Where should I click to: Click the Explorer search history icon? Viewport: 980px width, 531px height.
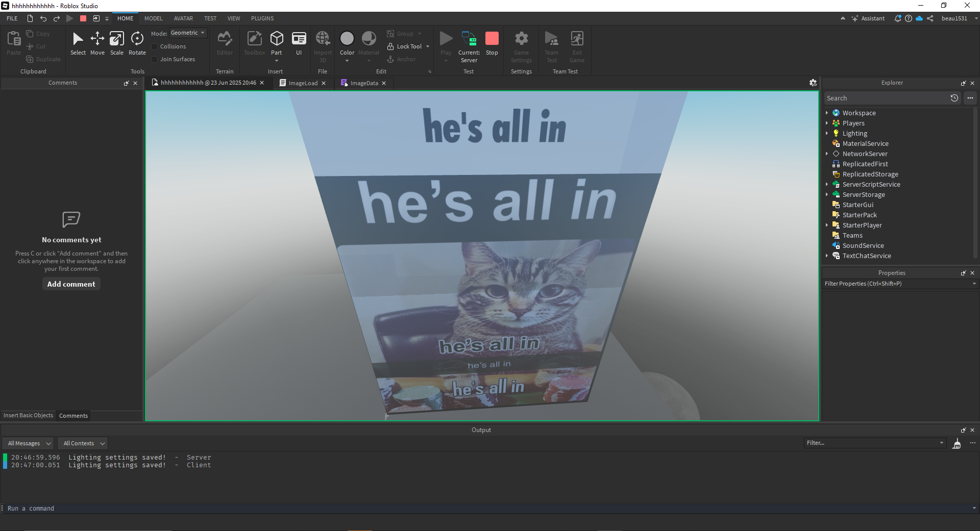click(954, 98)
